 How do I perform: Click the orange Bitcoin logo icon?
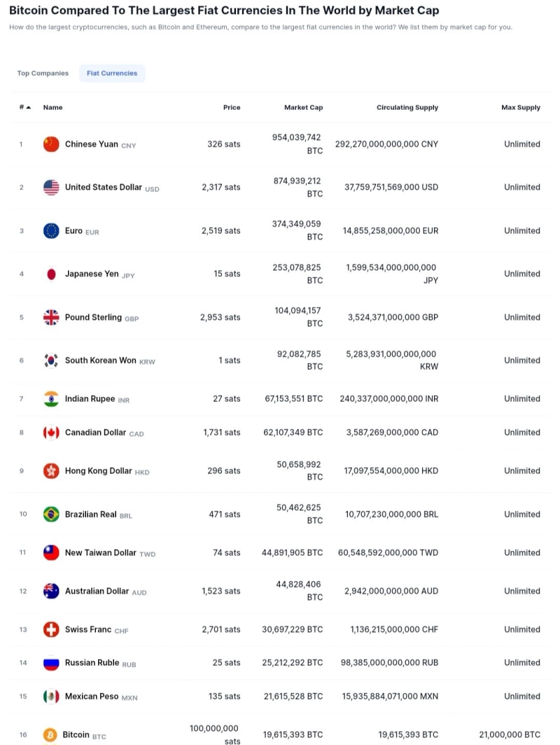coord(50,735)
